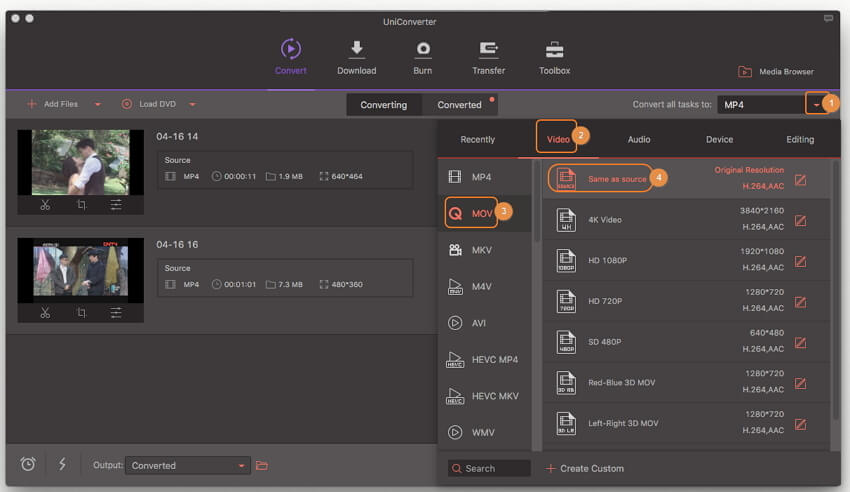Click Create Custom preset button
850x492 pixels.
585,468
